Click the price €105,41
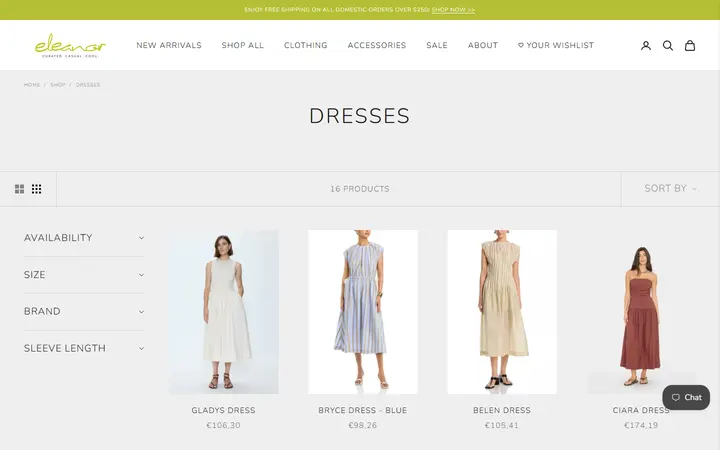The height and width of the screenshot is (450, 720). coord(502,426)
